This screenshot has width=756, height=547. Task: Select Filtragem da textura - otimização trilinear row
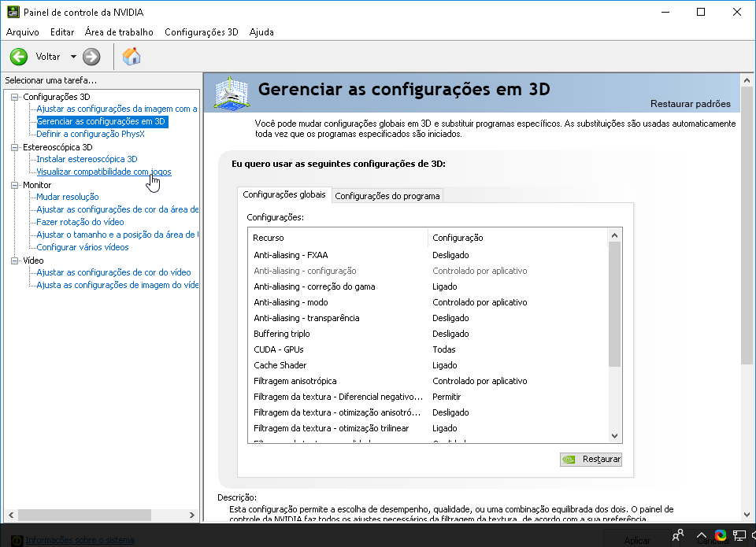pyautogui.click(x=428, y=428)
